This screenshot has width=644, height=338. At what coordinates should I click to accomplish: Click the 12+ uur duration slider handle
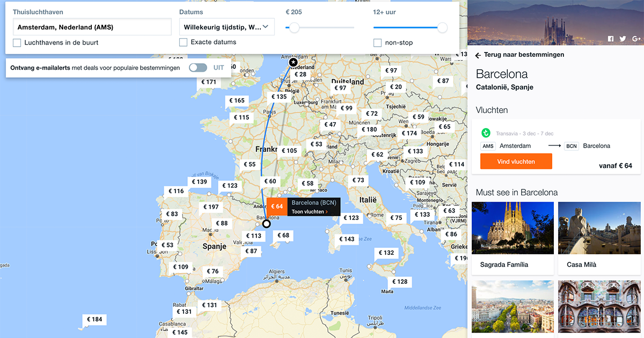click(x=442, y=27)
